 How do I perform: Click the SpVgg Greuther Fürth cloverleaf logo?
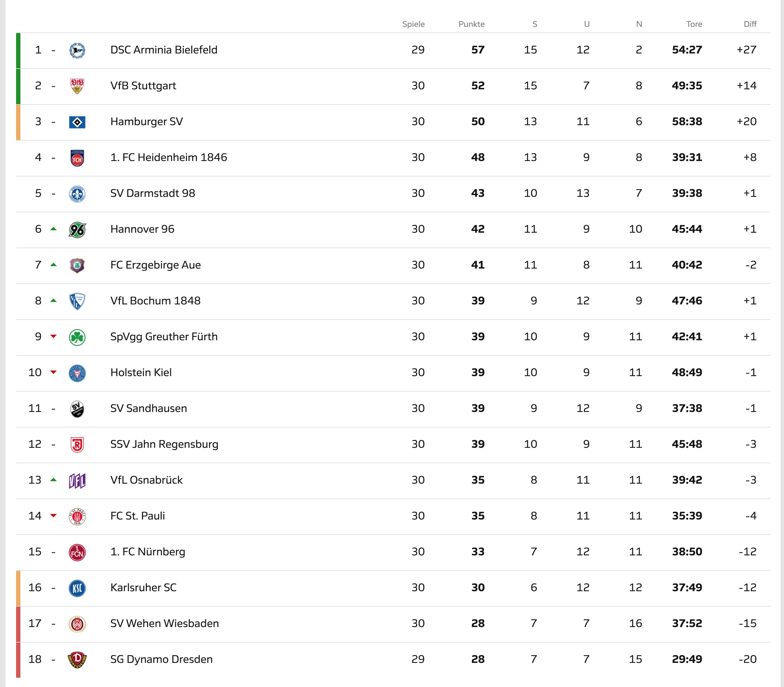[x=77, y=337]
